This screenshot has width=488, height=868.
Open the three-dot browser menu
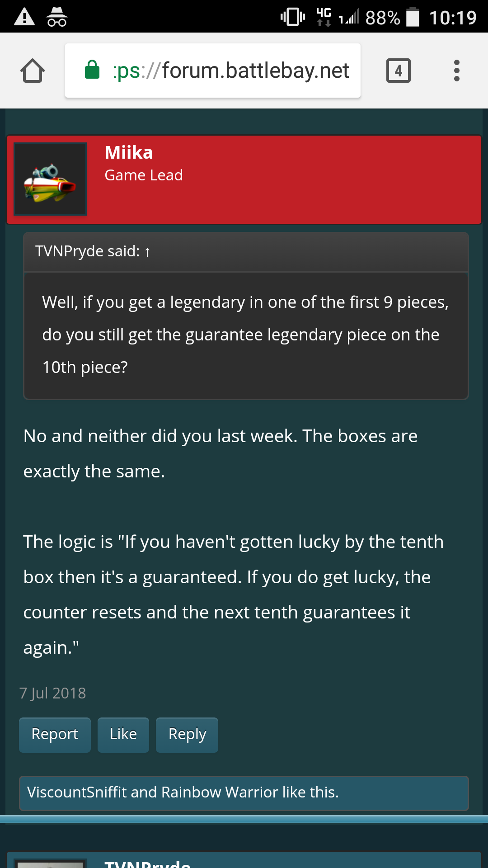pos(457,71)
